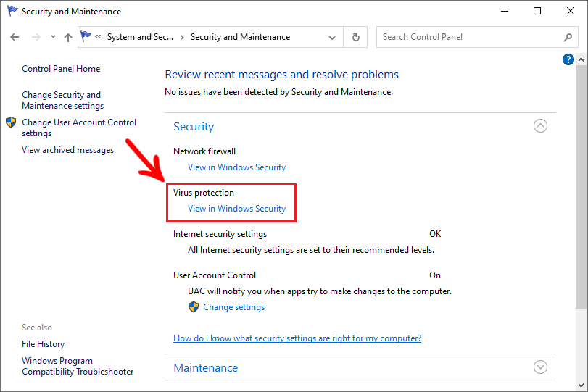Click the scrollbar down arrow
The height and width of the screenshot is (392, 588).
click(581, 385)
